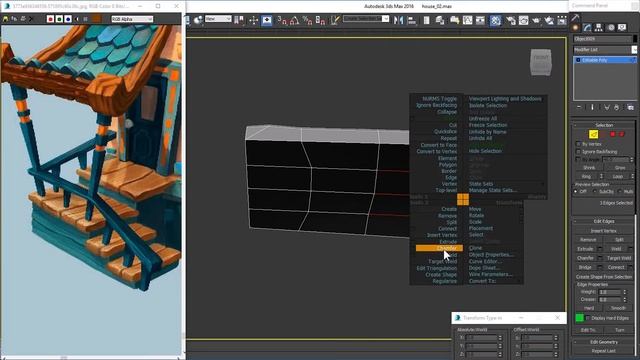Click the Pin Stack icon below modifier stack
The height and width of the screenshot is (360, 640).
(579, 107)
